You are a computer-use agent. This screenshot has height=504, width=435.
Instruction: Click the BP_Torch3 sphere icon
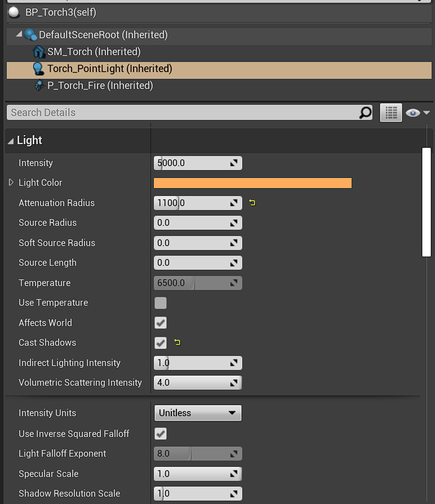[x=14, y=12]
